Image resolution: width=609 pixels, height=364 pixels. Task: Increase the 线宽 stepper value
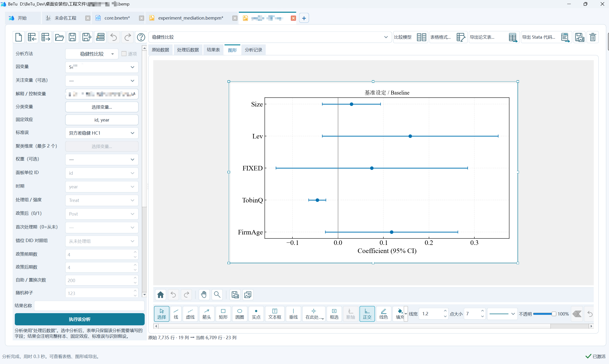pos(445,311)
